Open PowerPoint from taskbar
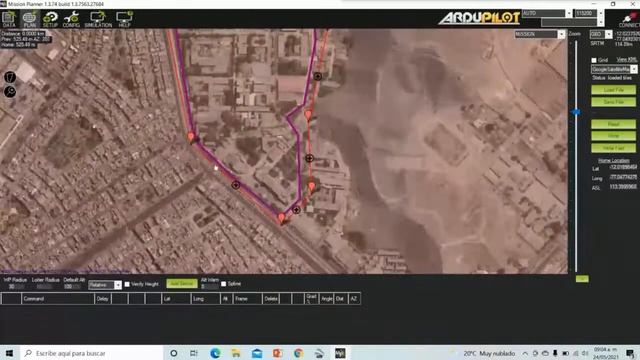Viewport: 640px width, 360px height. point(278,353)
